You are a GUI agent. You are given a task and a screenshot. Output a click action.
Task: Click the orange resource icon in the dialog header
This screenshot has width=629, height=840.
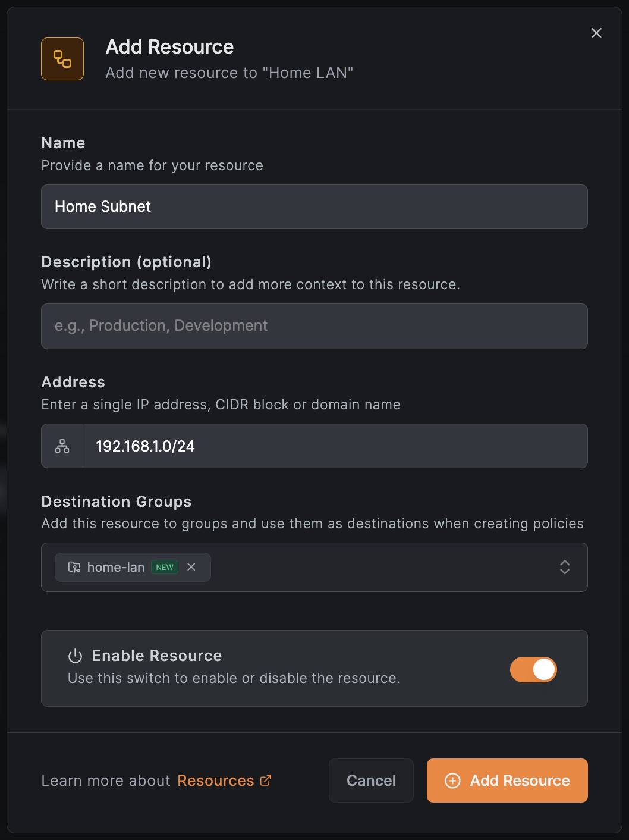coord(62,58)
